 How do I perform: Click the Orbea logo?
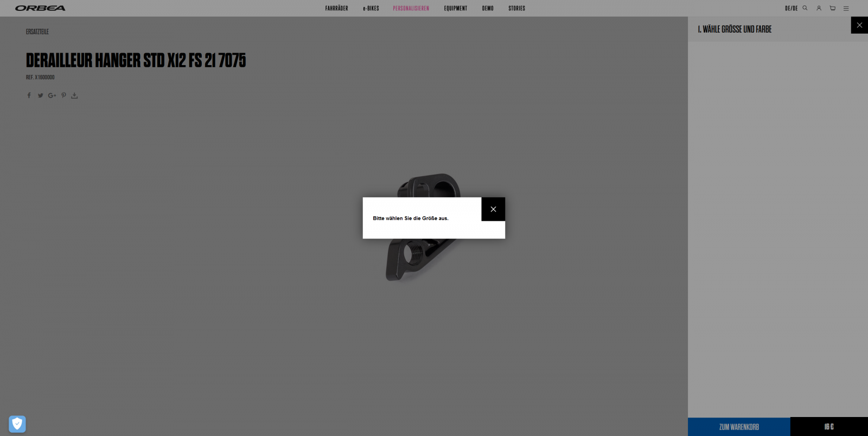point(40,8)
